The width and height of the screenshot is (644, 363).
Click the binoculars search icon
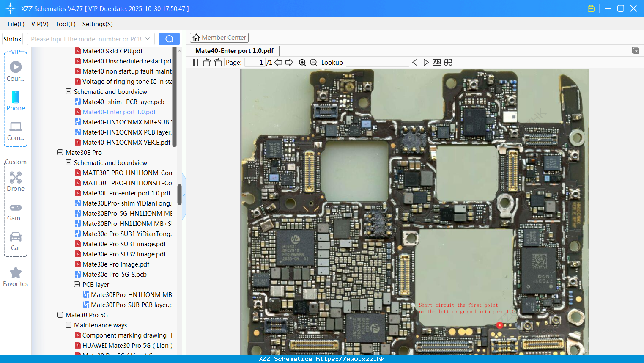point(448,62)
